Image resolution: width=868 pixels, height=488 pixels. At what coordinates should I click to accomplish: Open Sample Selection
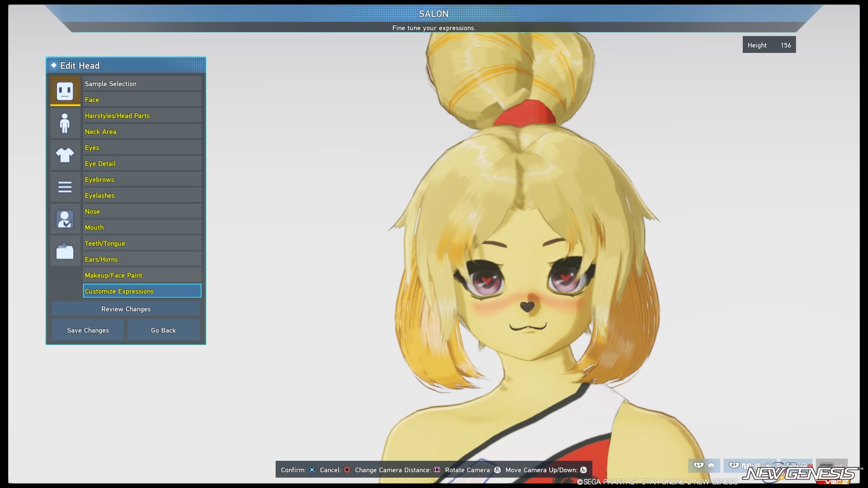coord(142,84)
